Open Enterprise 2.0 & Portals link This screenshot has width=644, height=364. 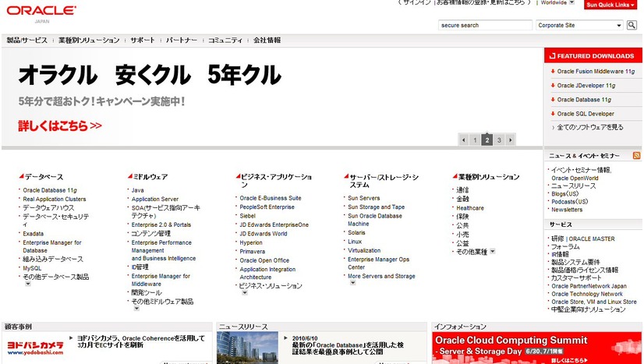161,224
